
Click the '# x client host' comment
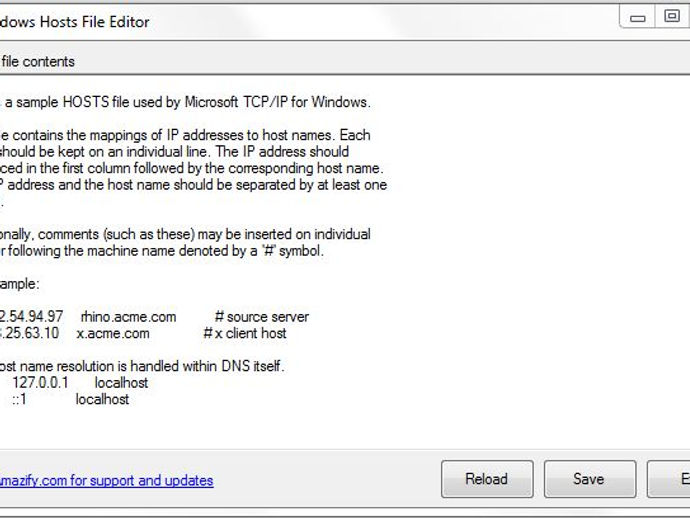tap(245, 334)
